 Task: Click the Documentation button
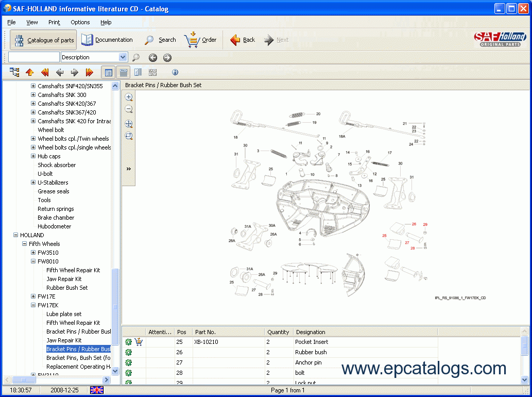click(107, 40)
